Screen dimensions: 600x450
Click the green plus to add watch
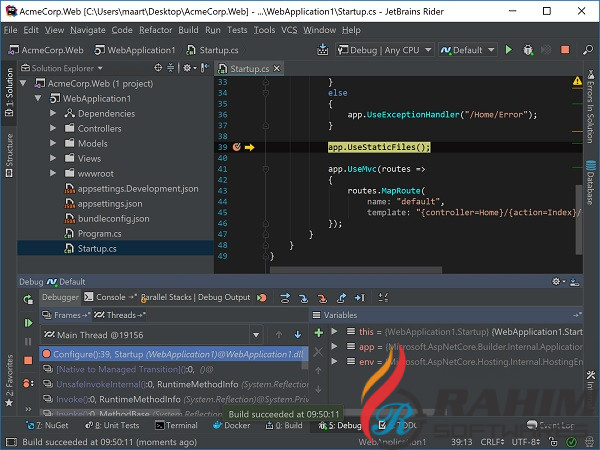click(319, 332)
